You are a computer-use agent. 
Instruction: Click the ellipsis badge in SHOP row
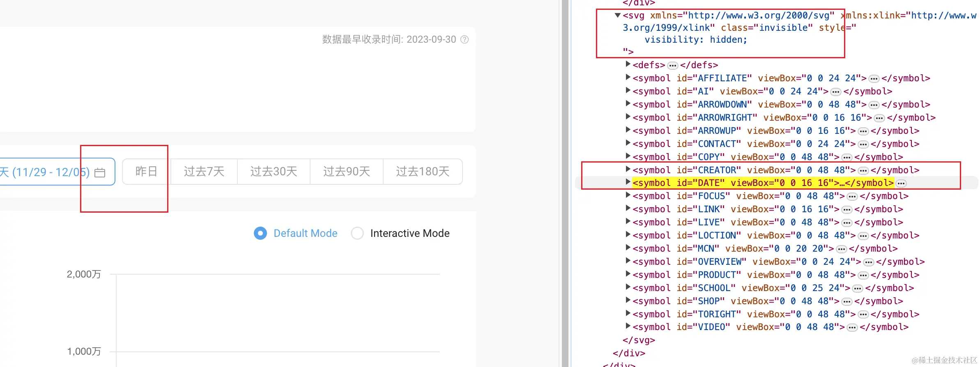pos(847,302)
